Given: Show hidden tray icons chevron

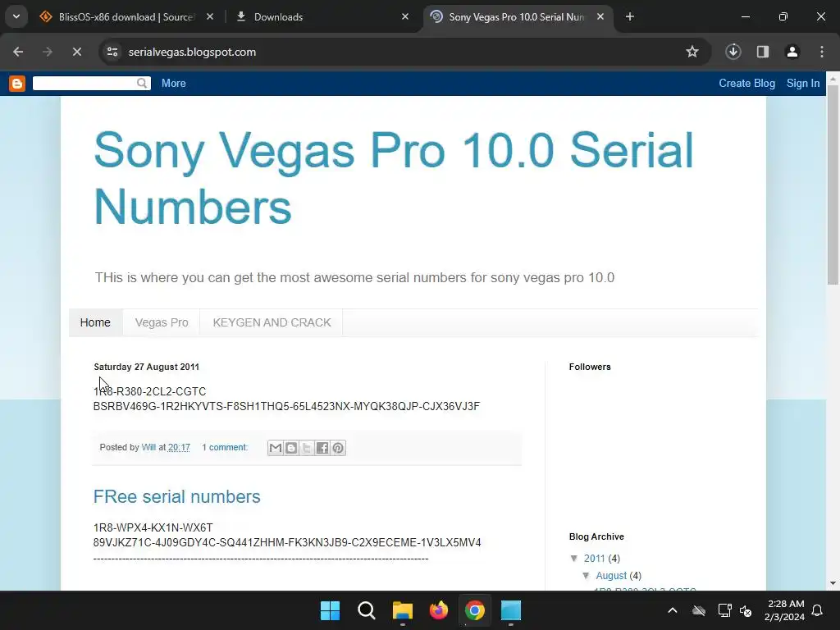Looking at the screenshot, I should pos(673,610).
